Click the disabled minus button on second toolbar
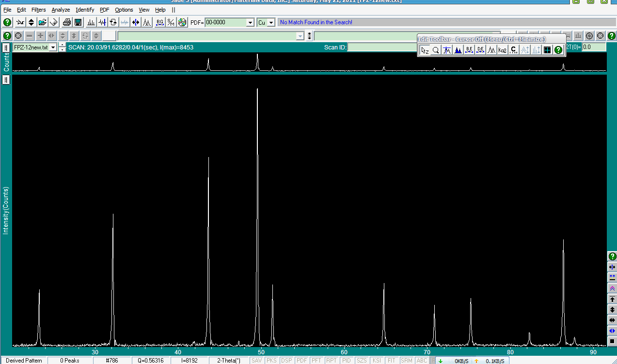 (30, 36)
